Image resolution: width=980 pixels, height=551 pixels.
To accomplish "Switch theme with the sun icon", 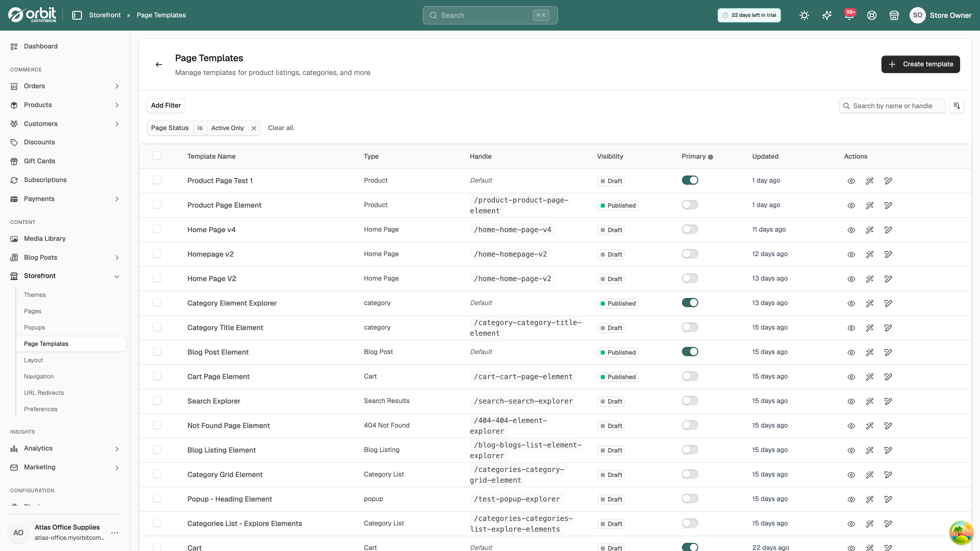I will coord(804,15).
